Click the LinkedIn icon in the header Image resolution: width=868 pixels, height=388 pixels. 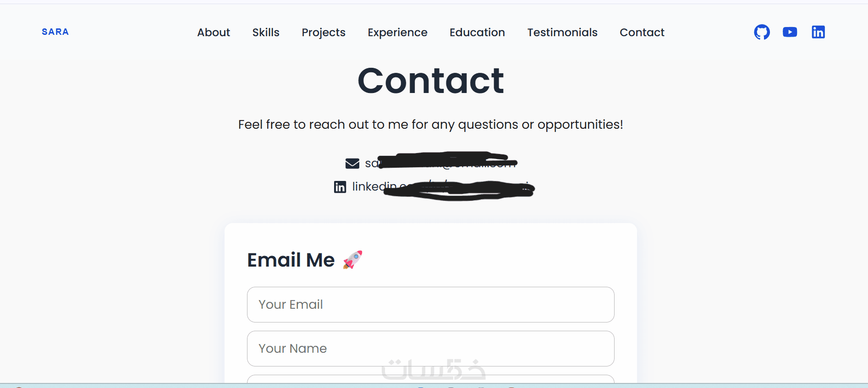click(x=818, y=32)
